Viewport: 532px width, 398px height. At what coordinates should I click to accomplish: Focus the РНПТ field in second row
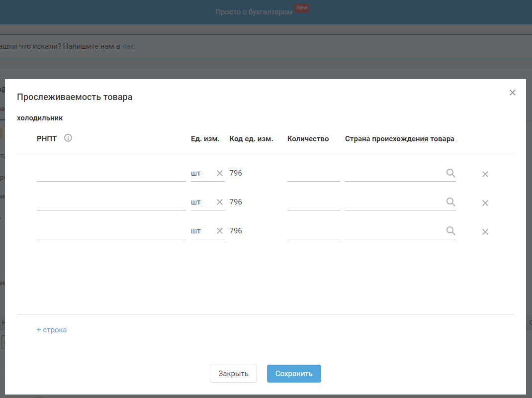click(111, 202)
